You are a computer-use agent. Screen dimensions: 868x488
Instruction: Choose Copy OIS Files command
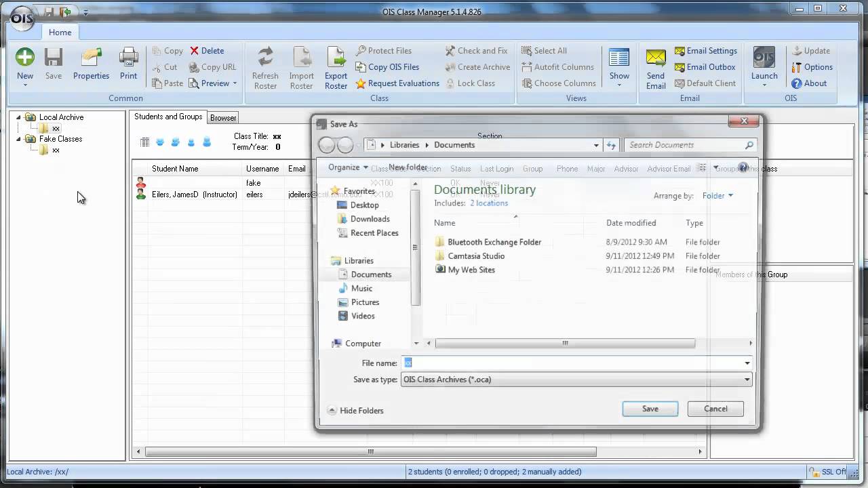[388, 67]
